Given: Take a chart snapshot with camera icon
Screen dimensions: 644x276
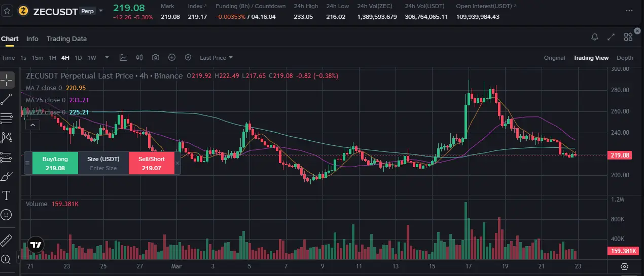Looking at the screenshot, I should click(x=156, y=57).
